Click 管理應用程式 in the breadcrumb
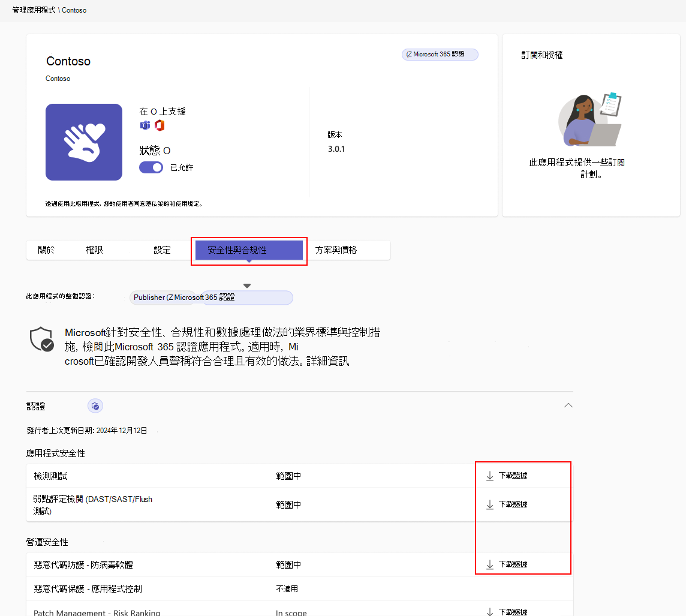 tap(34, 10)
